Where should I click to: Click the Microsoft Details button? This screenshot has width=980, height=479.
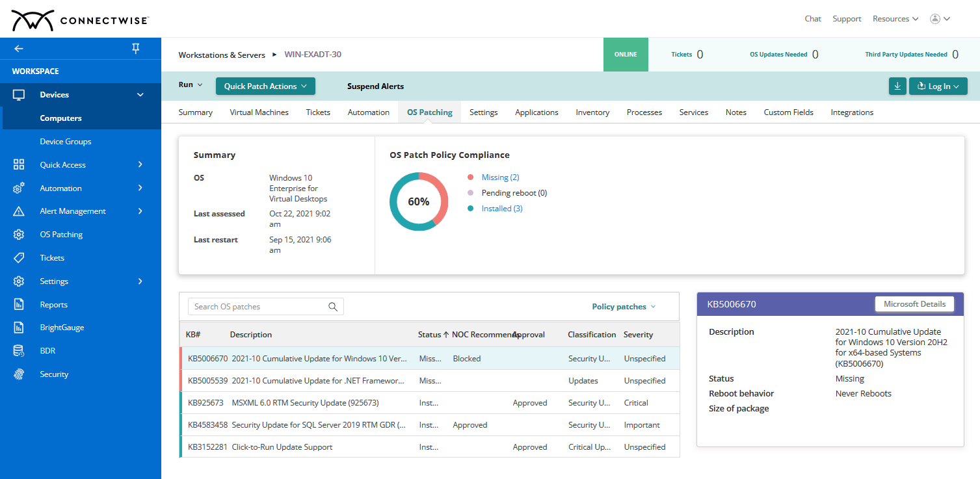pyautogui.click(x=914, y=304)
